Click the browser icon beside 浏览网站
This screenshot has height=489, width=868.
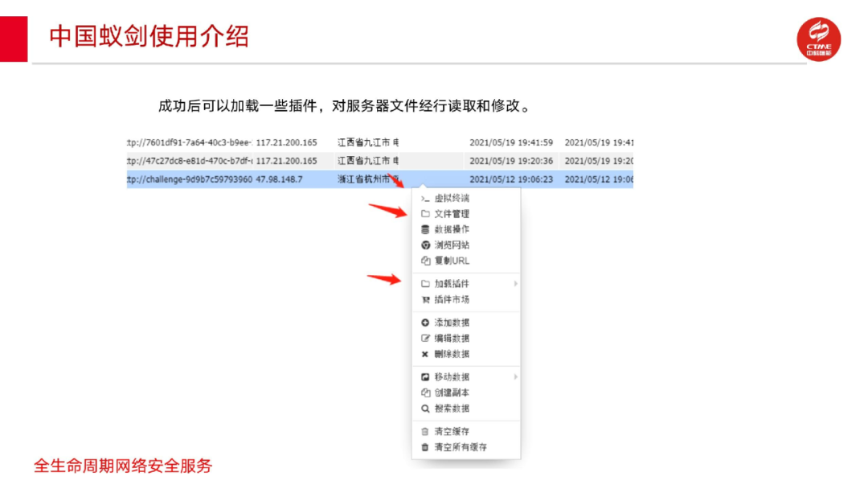click(425, 244)
